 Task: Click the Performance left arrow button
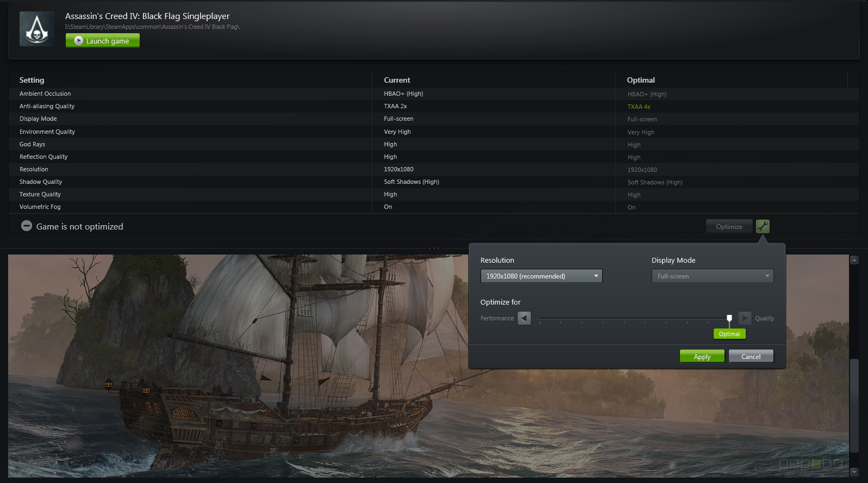pyautogui.click(x=524, y=318)
